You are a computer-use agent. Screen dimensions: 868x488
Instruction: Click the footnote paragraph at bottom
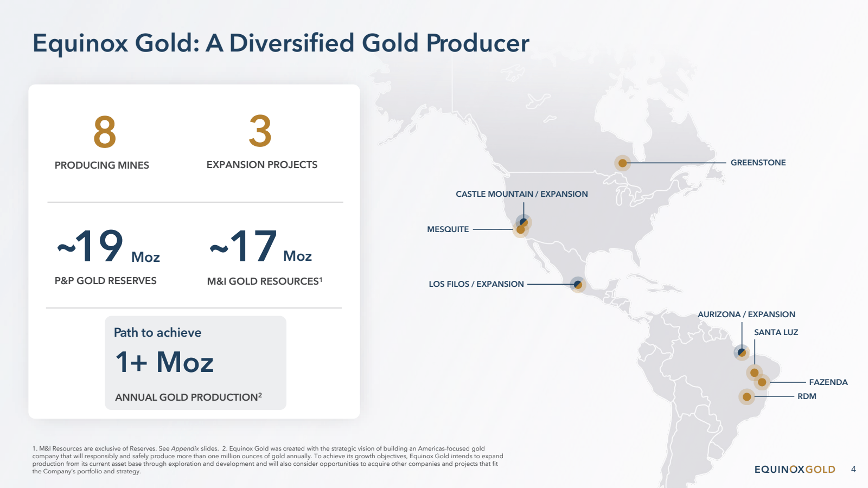(x=268, y=460)
